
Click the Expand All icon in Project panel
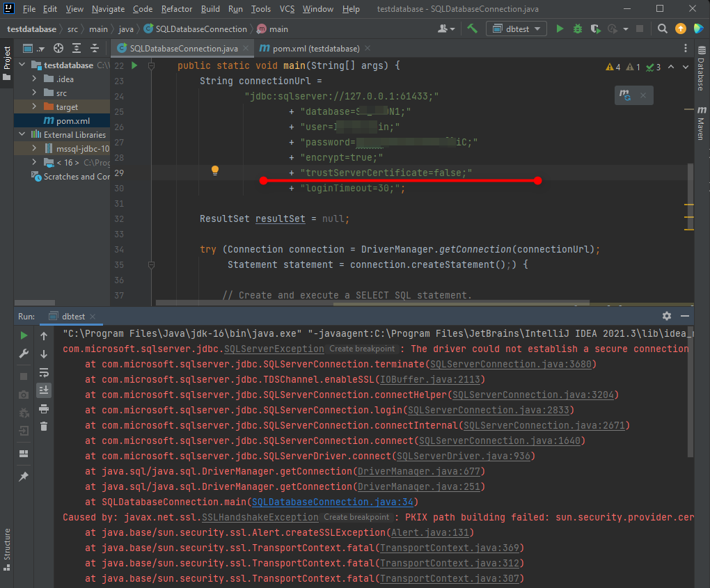click(x=77, y=49)
